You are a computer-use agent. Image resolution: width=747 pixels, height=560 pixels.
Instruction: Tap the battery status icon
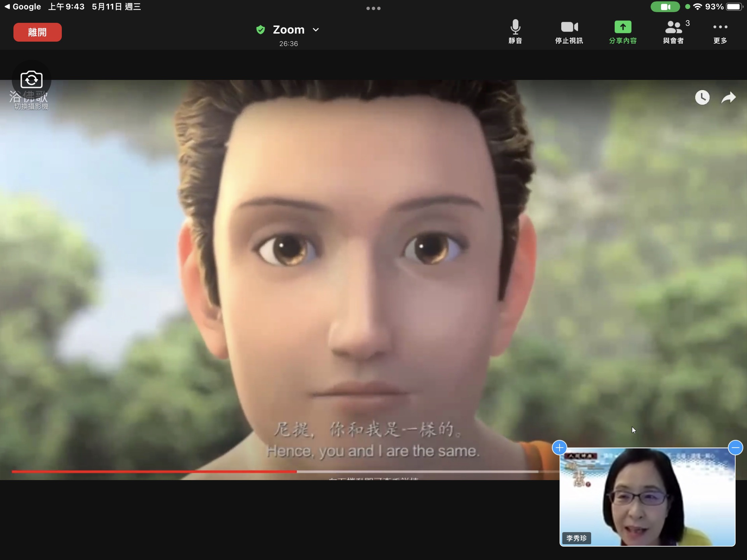click(x=734, y=7)
